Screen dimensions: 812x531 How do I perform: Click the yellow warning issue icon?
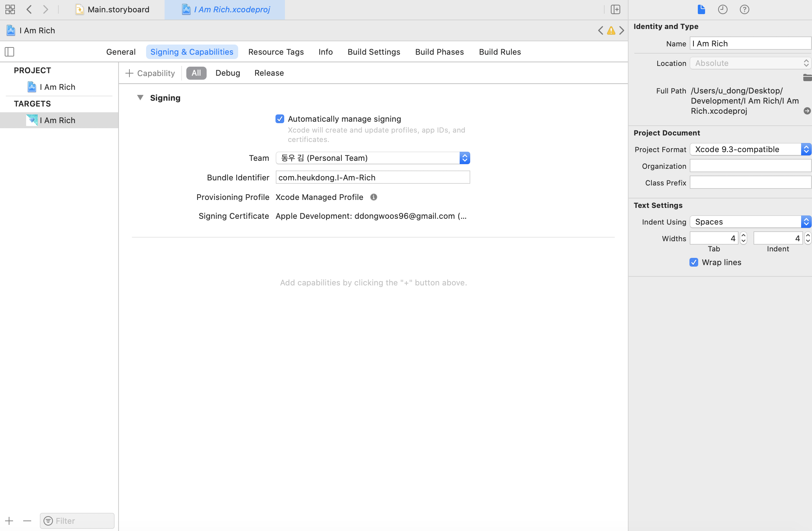point(611,30)
